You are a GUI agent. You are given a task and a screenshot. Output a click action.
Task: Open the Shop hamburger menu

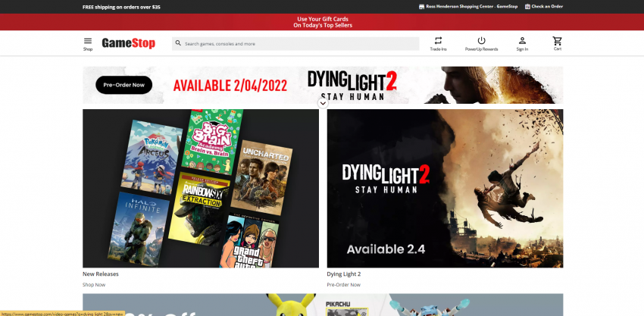87,44
